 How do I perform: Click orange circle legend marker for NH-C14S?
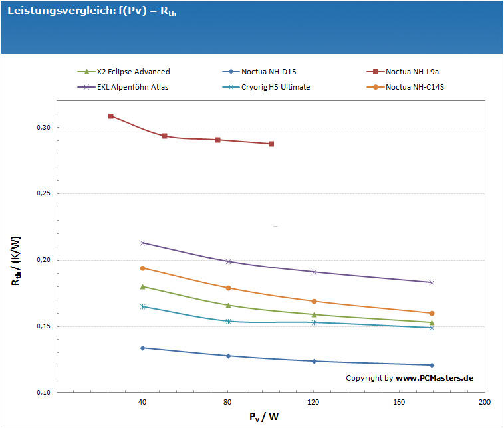[375, 87]
